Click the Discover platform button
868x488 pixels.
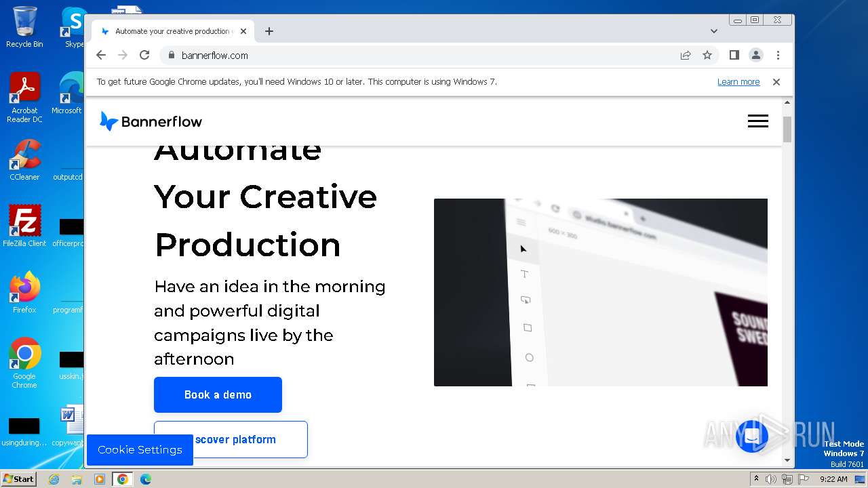[231, 439]
